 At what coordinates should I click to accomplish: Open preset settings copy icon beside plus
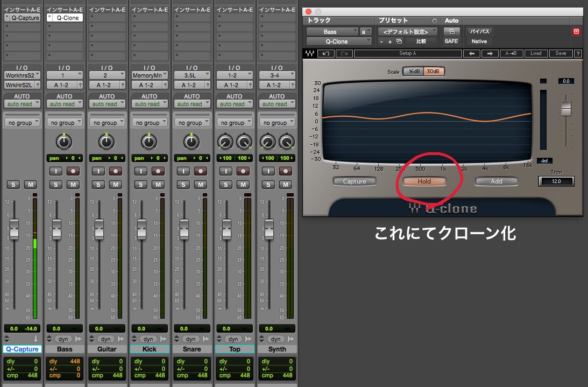pyautogui.click(x=399, y=41)
